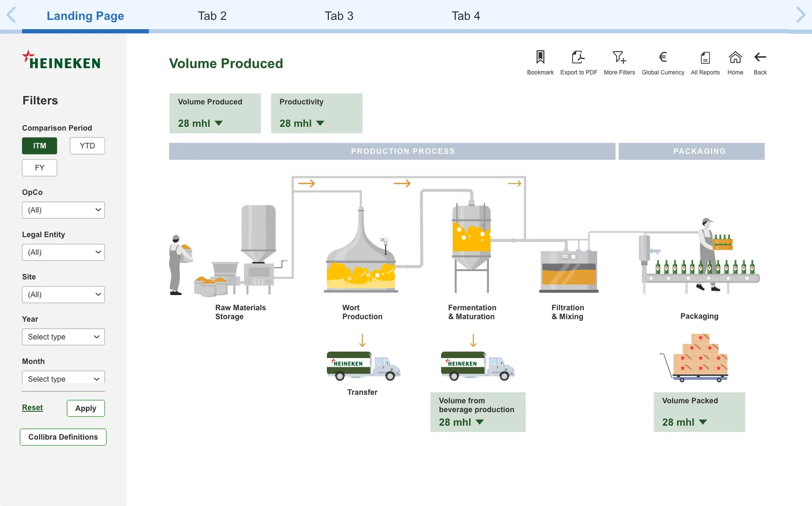The width and height of the screenshot is (812, 506).
Task: Click the Heineken logo in sidebar
Action: tap(61, 60)
